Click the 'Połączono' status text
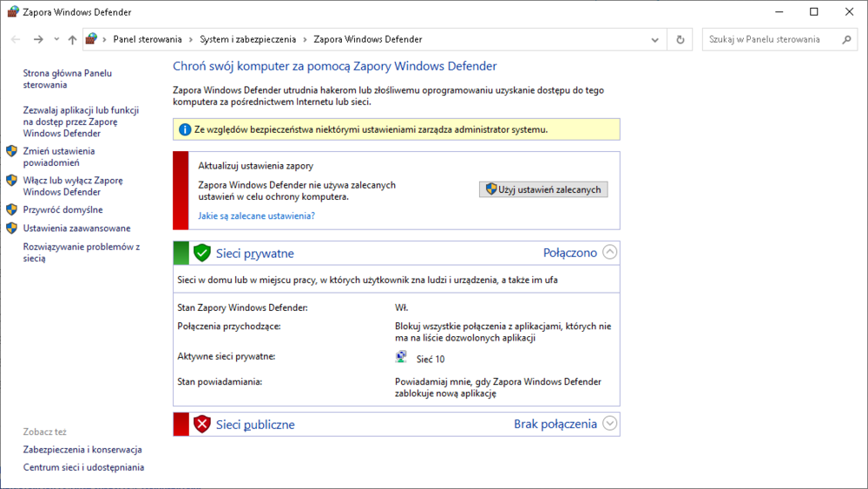 coord(569,253)
